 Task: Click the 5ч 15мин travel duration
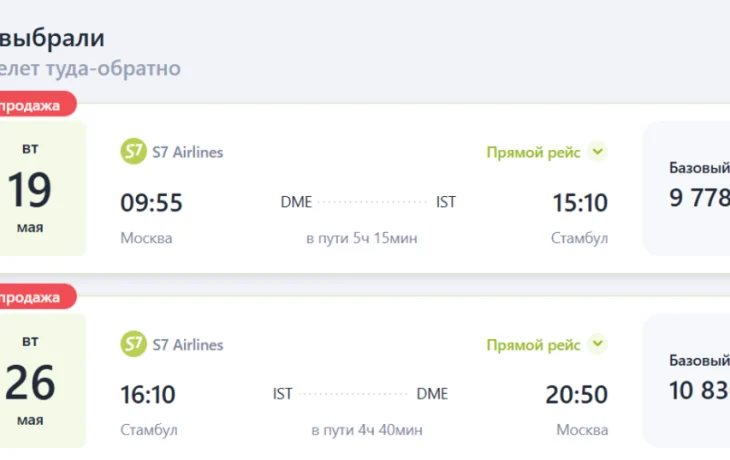tap(362, 238)
